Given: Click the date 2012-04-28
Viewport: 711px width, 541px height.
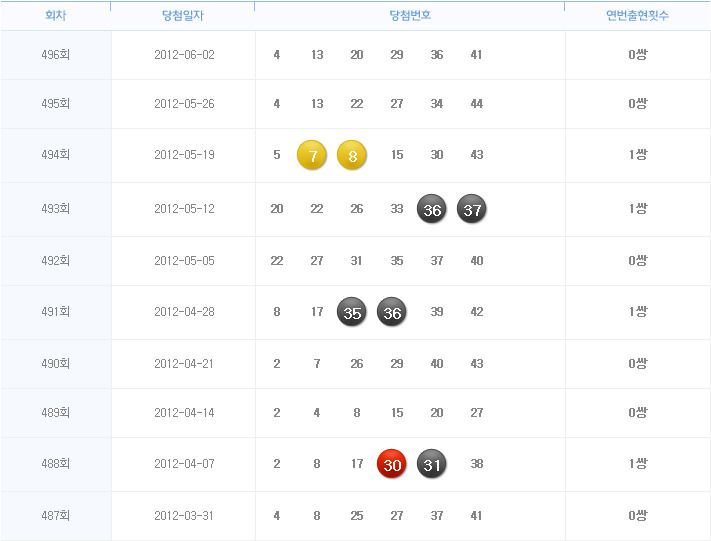Looking at the screenshot, I should point(184,312).
